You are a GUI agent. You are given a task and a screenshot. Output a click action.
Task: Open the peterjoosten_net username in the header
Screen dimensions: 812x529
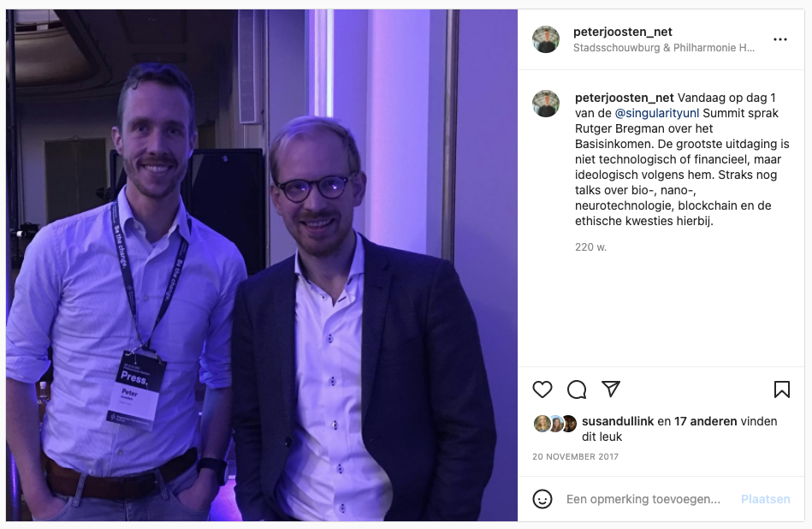[x=622, y=32]
